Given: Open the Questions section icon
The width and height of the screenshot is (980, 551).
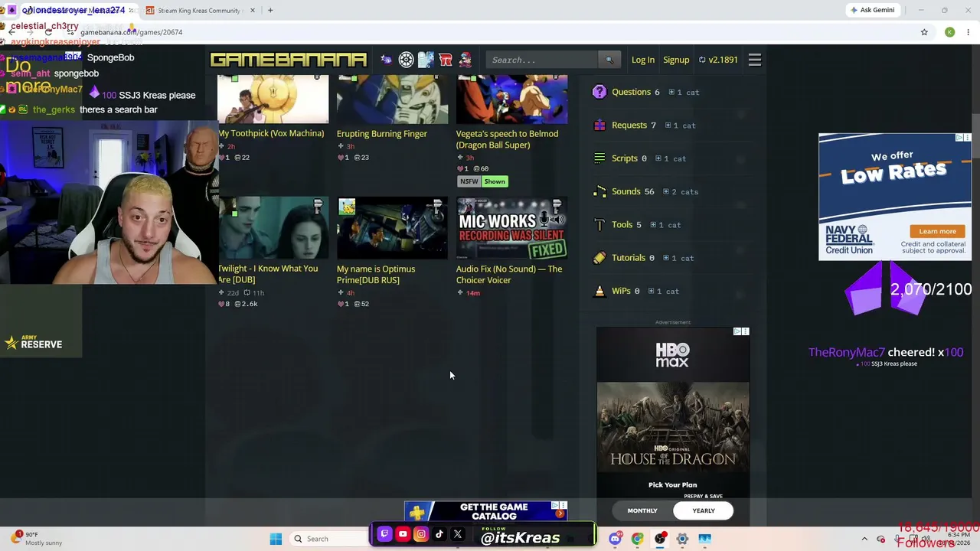Looking at the screenshot, I should click(x=599, y=92).
